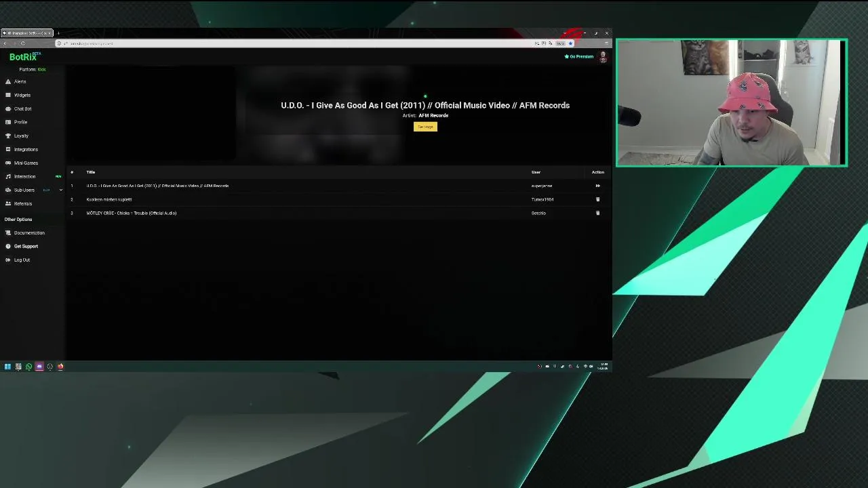Image resolution: width=868 pixels, height=488 pixels.
Task: Open the Interaction section
Action: [24, 176]
